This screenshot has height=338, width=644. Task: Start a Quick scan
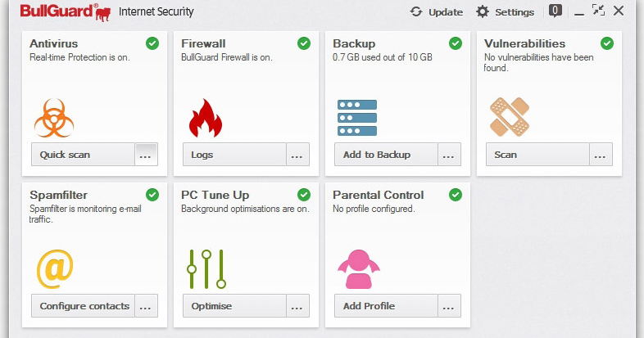tap(83, 154)
